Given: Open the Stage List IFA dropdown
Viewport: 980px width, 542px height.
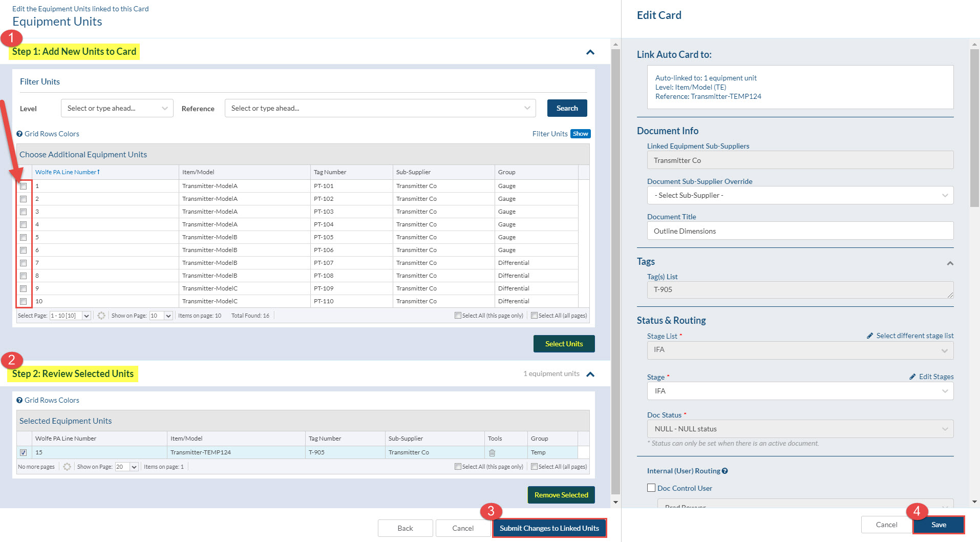Looking at the screenshot, I should (x=800, y=350).
